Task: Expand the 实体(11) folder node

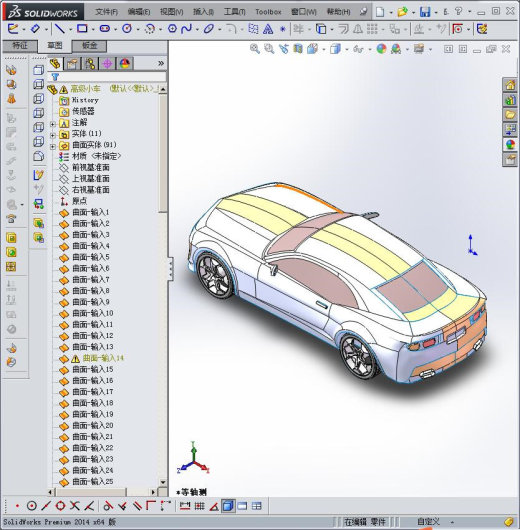Action: pyautogui.click(x=53, y=135)
